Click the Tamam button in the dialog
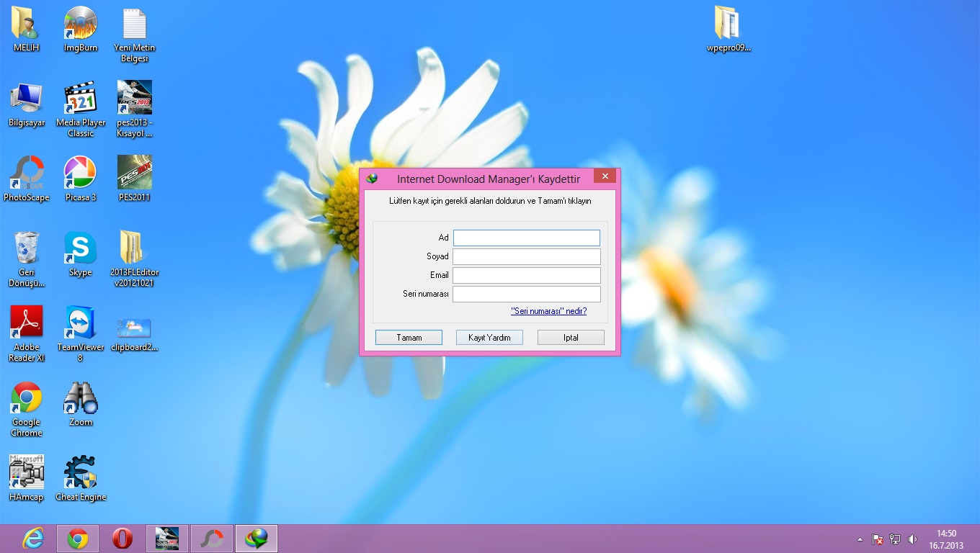 click(409, 338)
